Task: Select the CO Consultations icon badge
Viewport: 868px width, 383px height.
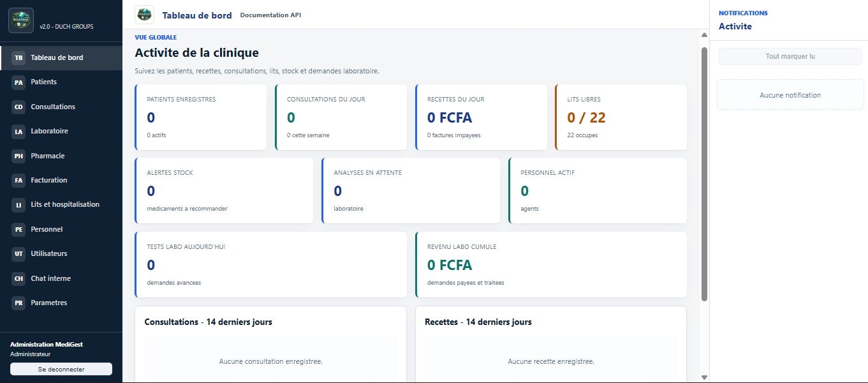Action: click(18, 107)
